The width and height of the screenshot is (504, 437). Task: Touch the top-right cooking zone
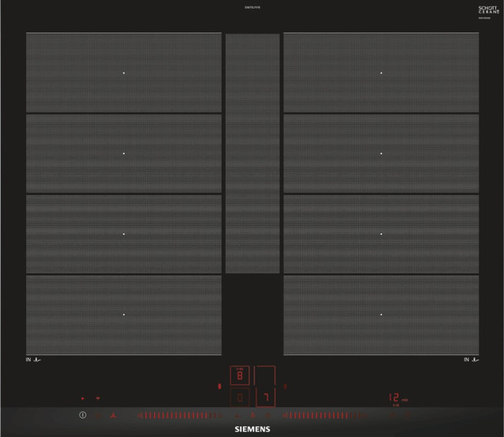[381, 72]
